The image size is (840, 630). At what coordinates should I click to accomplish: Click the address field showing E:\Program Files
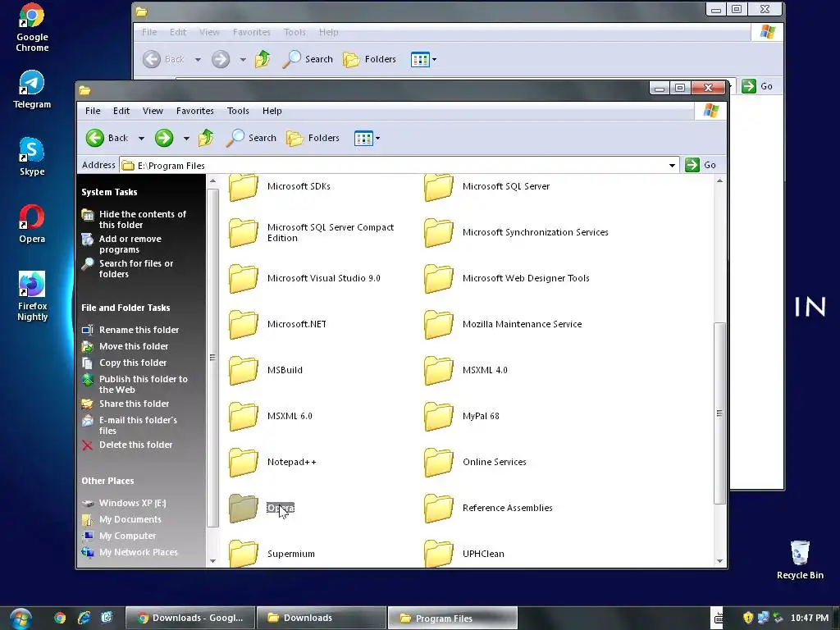(399, 166)
